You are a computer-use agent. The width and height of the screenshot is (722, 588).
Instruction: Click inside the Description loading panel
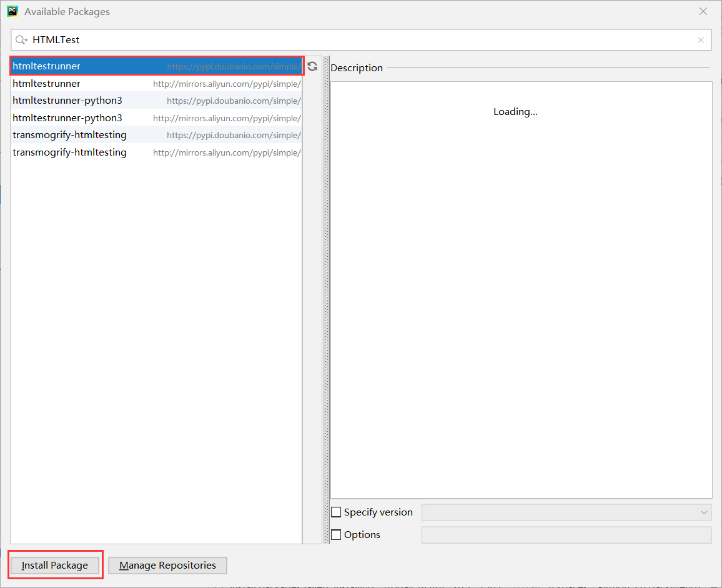(x=522, y=291)
